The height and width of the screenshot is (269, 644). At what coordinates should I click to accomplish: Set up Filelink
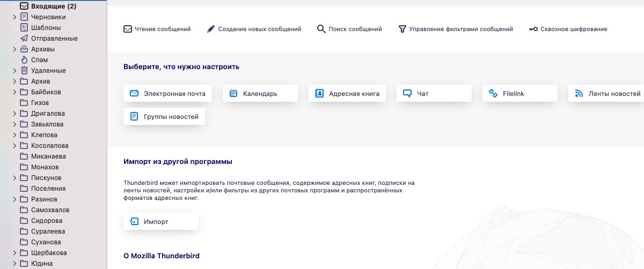[520, 93]
